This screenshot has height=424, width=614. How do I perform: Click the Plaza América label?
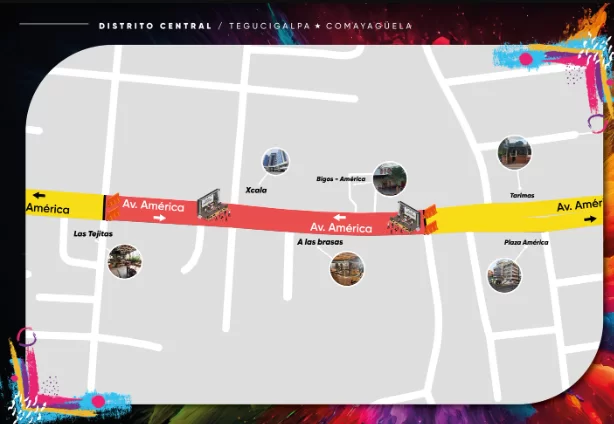(526, 242)
